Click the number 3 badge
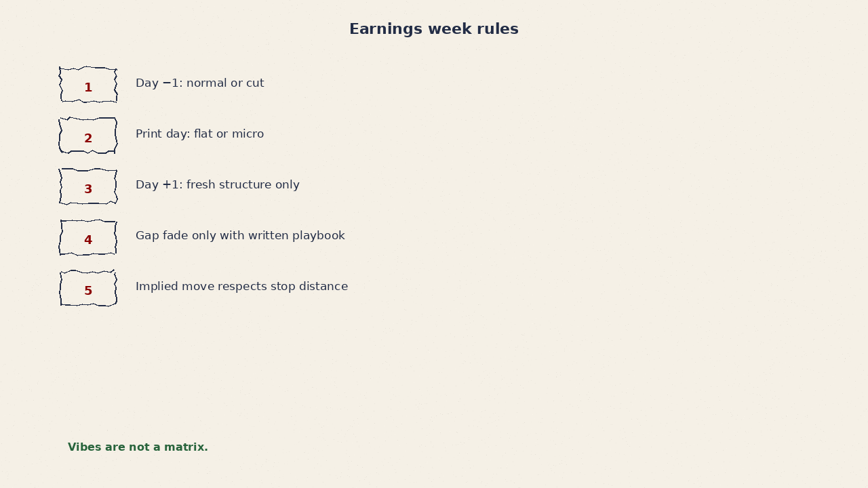 click(x=88, y=186)
